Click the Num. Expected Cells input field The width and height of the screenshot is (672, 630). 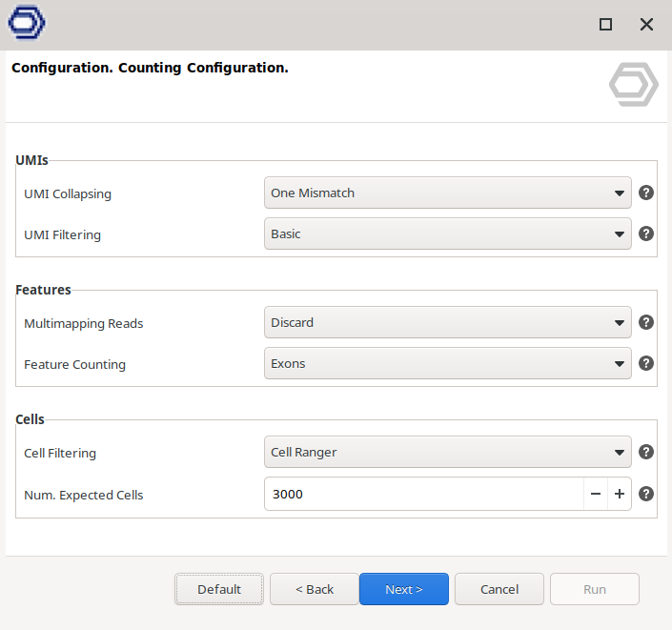click(423, 494)
